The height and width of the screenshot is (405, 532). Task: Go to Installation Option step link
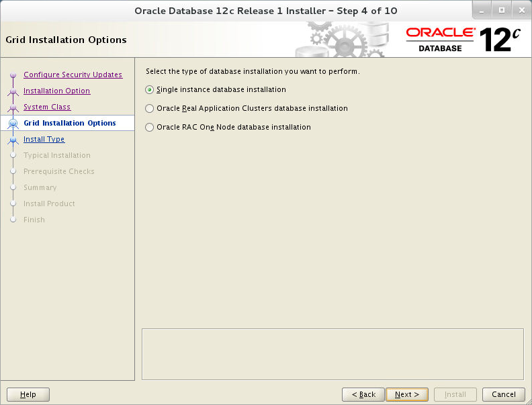[56, 91]
